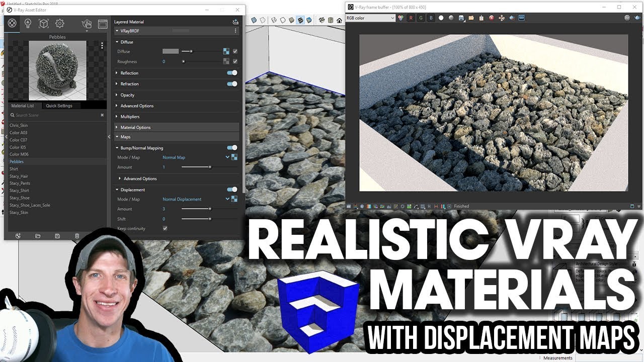Open the Displacement texture map slot
This screenshot has width=644, height=362.
click(234, 199)
